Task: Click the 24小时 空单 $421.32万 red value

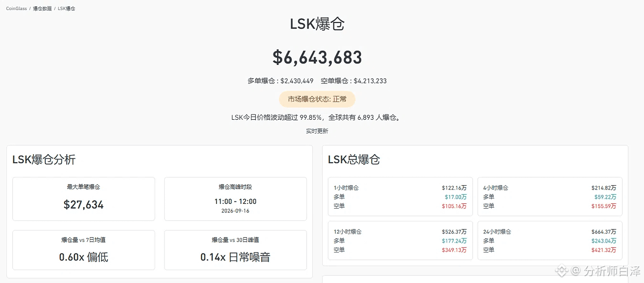Action: [604, 250]
